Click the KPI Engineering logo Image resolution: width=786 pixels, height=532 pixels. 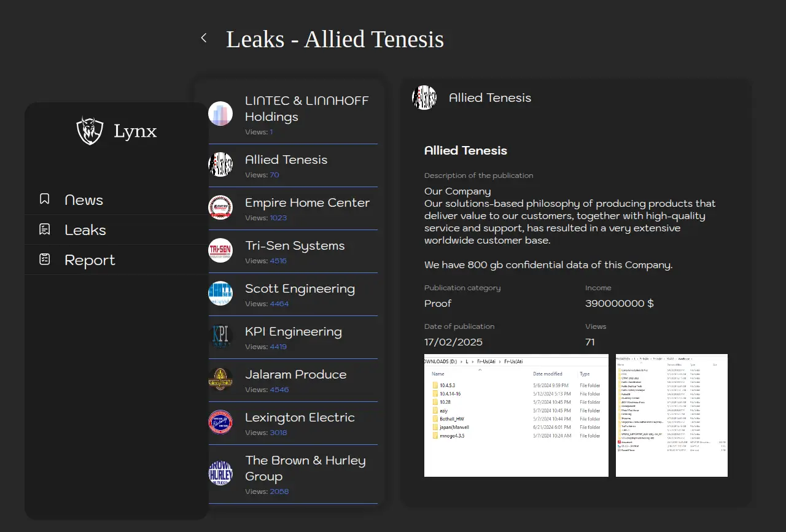pos(220,336)
